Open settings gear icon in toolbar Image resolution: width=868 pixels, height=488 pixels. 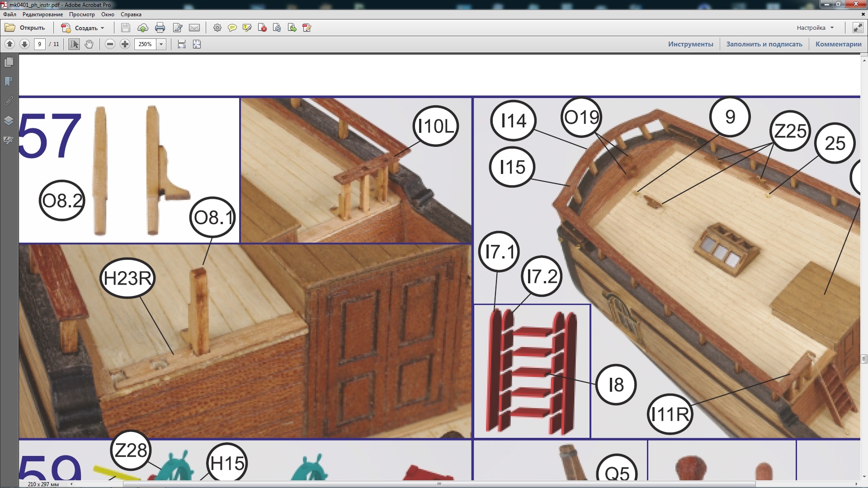[217, 28]
